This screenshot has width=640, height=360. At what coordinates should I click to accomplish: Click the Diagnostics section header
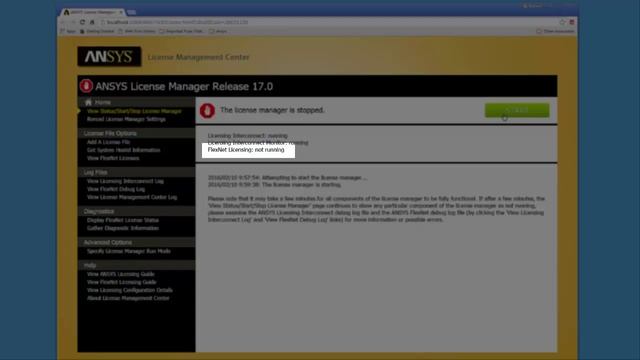click(x=99, y=211)
